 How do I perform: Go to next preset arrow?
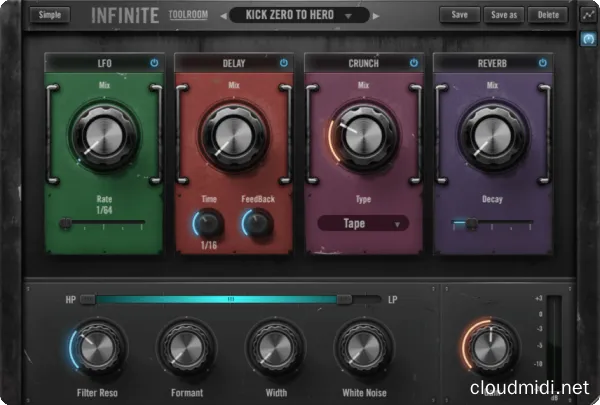pos(376,16)
